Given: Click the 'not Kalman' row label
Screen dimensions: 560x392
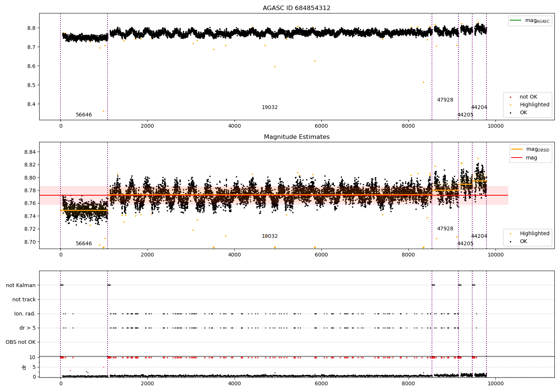Looking at the screenshot, I should tap(21, 285).
